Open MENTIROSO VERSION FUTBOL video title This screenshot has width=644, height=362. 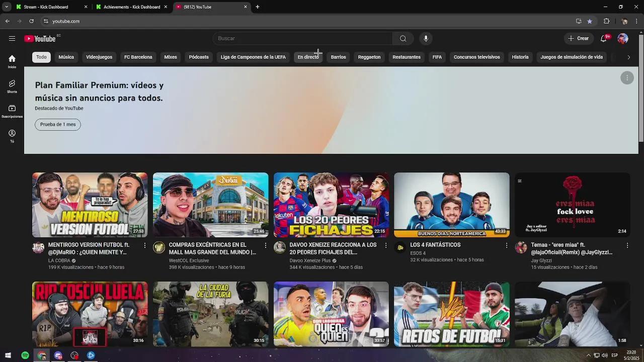(x=89, y=248)
